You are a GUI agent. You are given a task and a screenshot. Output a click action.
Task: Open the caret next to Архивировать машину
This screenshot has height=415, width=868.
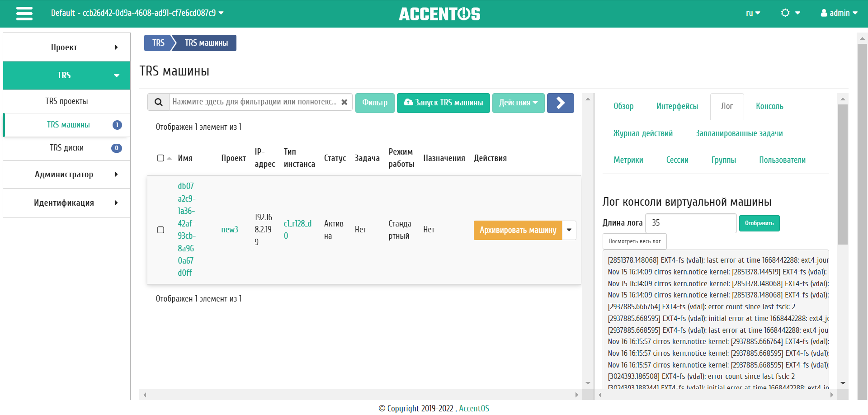pyautogui.click(x=569, y=230)
